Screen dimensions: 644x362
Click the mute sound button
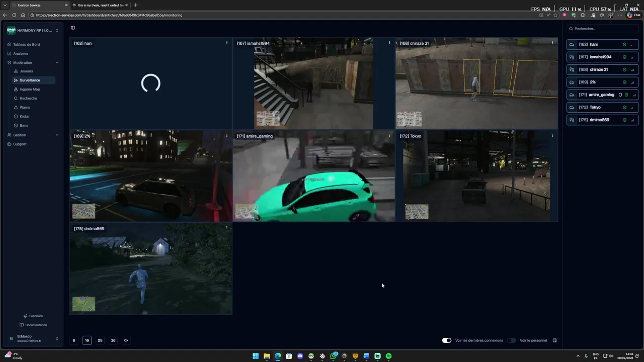(126, 340)
